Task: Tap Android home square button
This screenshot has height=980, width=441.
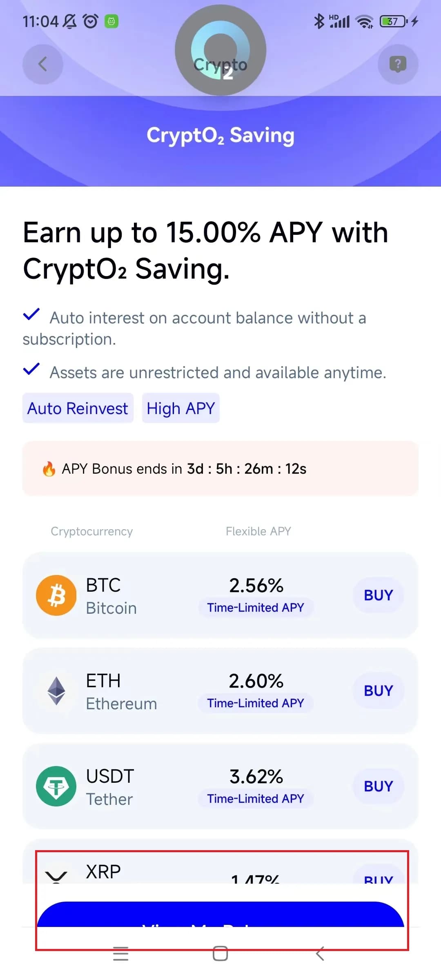Action: (220, 954)
